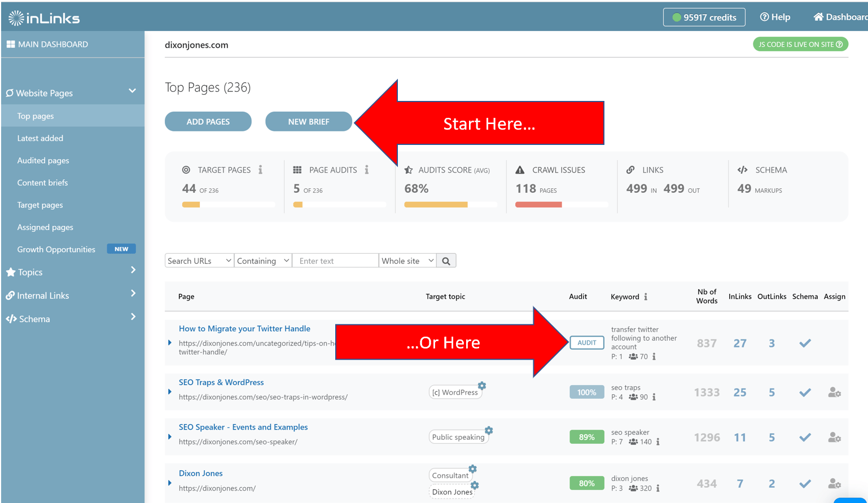The width and height of the screenshot is (868, 503).
Task: Open the Whole site dropdown
Action: 407,261
